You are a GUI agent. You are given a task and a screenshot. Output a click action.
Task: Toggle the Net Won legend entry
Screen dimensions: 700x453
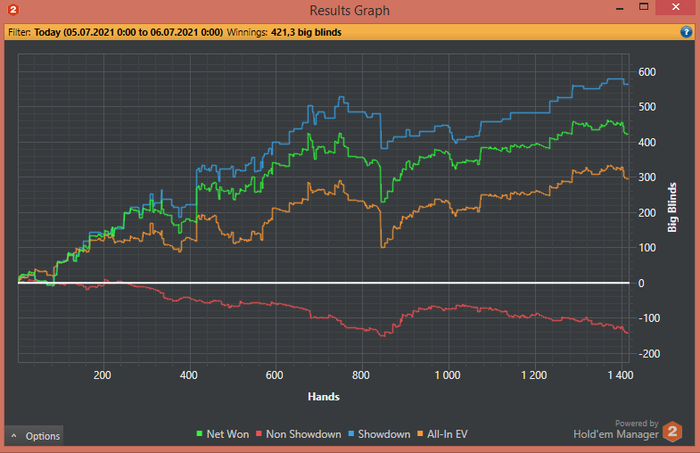tap(223, 434)
